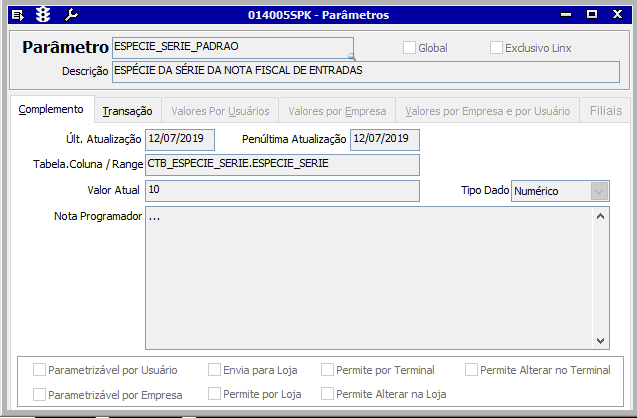Viewport: 637px width, 418px height.
Task: Click the Tipo Dado label
Action: pyautogui.click(x=485, y=190)
